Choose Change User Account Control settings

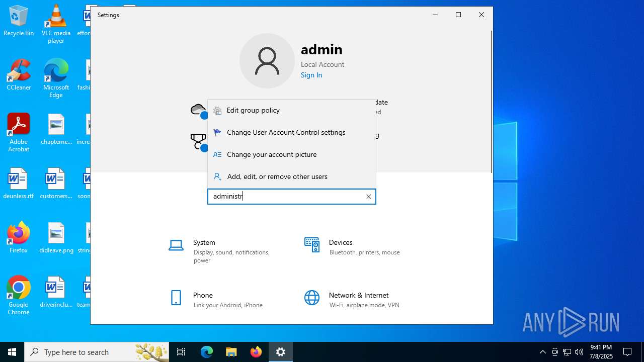(286, 132)
